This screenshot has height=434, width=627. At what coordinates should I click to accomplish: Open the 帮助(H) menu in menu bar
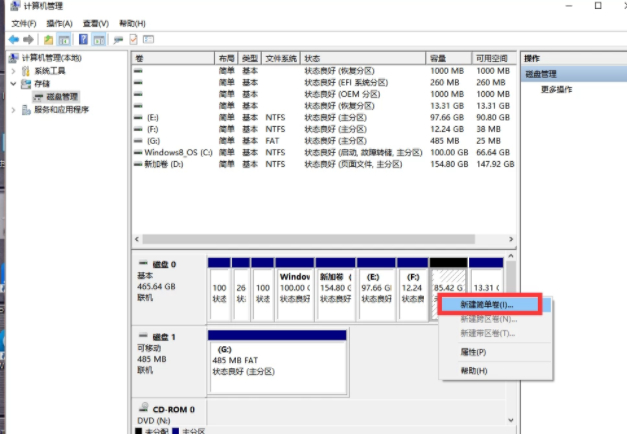(132, 24)
